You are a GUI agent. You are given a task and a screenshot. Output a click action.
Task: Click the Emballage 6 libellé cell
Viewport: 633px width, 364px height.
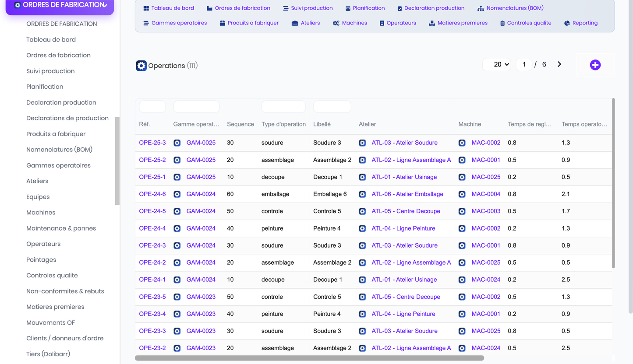point(330,194)
